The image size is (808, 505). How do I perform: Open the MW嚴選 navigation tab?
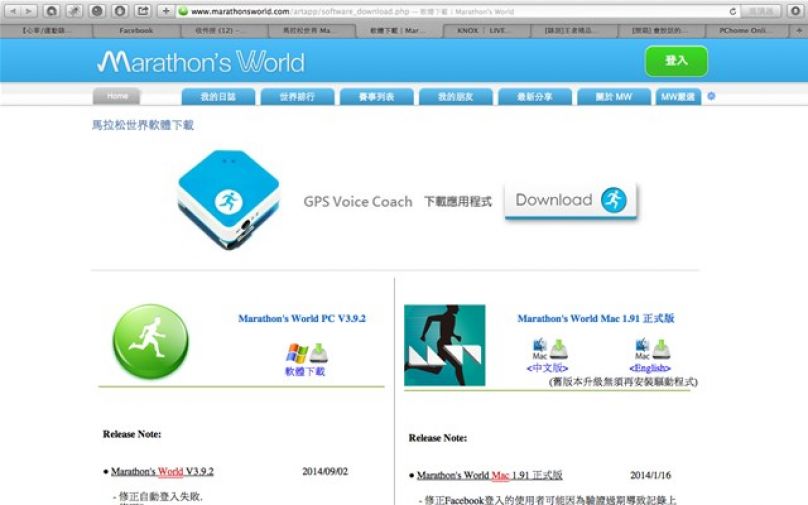point(678,97)
